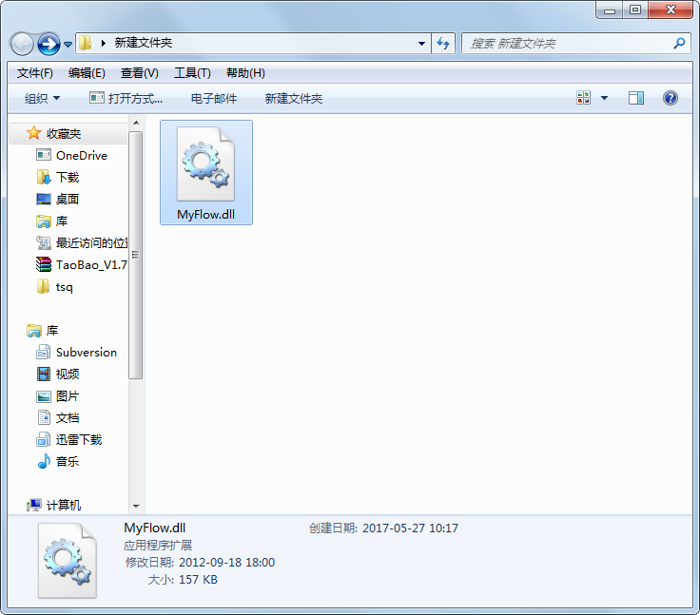700x615 pixels.
Task: Click the Back navigation arrow button
Action: pos(22,44)
